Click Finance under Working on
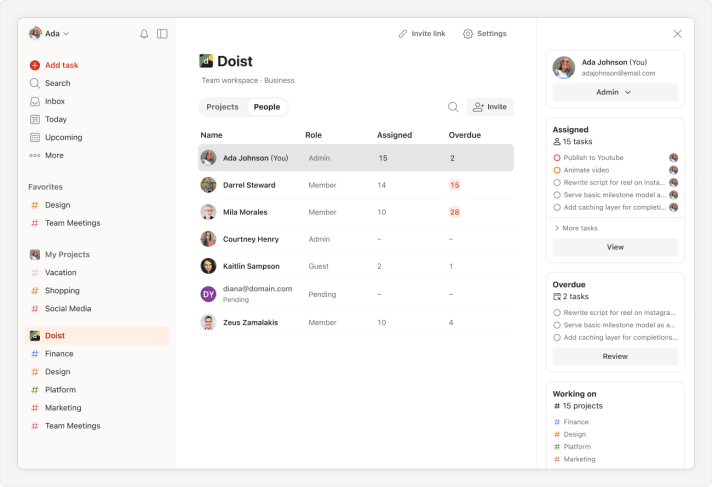This screenshot has width=712, height=487. [x=576, y=422]
